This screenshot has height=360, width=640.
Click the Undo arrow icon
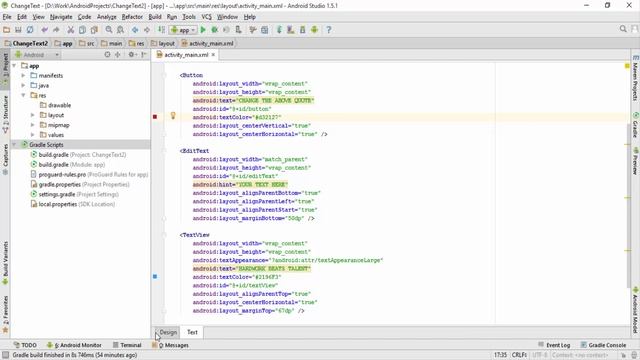click(44, 30)
